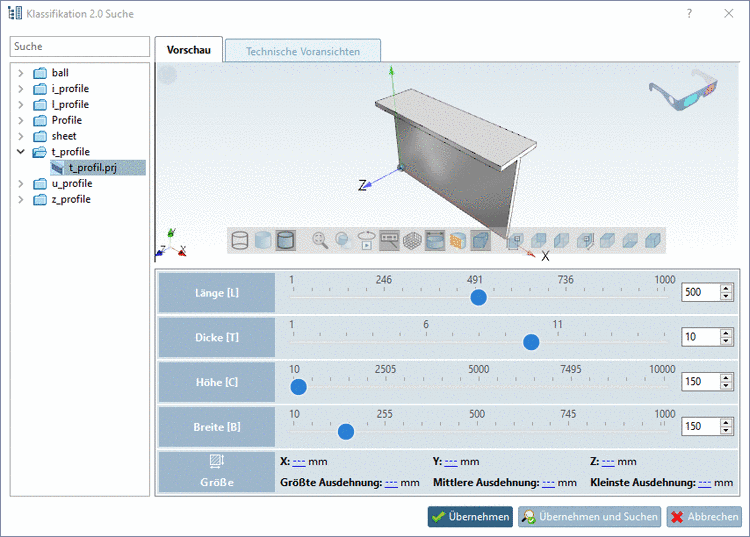Decrease Dicke value with down arrow

coord(726,341)
